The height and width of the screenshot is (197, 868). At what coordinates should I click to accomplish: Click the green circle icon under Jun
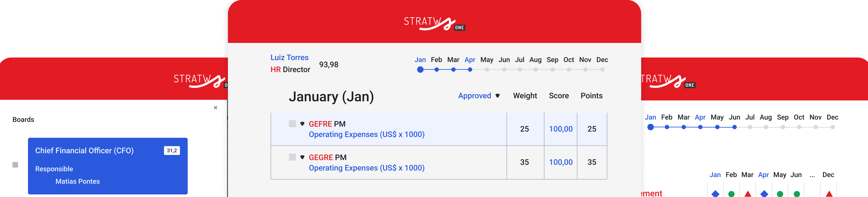coord(797,194)
